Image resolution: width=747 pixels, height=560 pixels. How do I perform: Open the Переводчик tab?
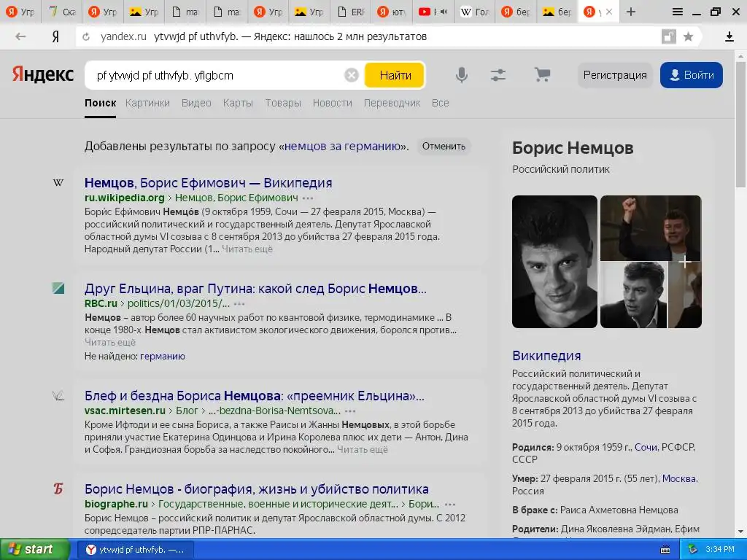pyautogui.click(x=392, y=103)
